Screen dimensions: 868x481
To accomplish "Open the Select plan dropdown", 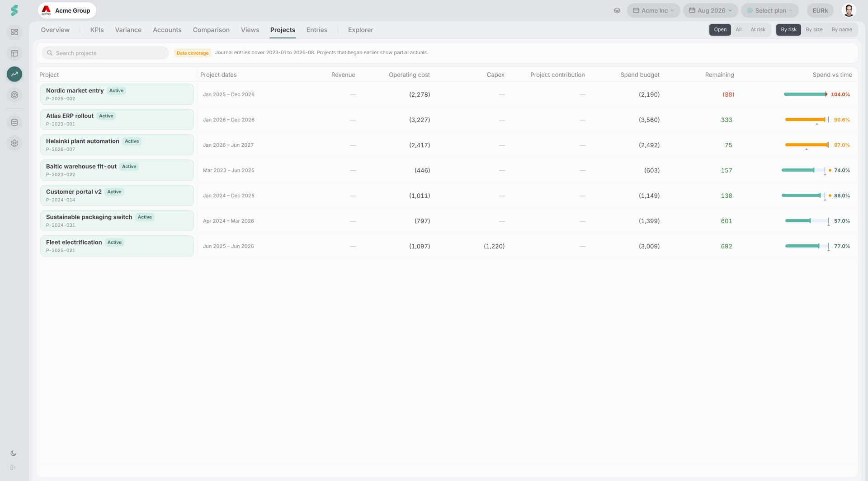I will coord(769,10).
